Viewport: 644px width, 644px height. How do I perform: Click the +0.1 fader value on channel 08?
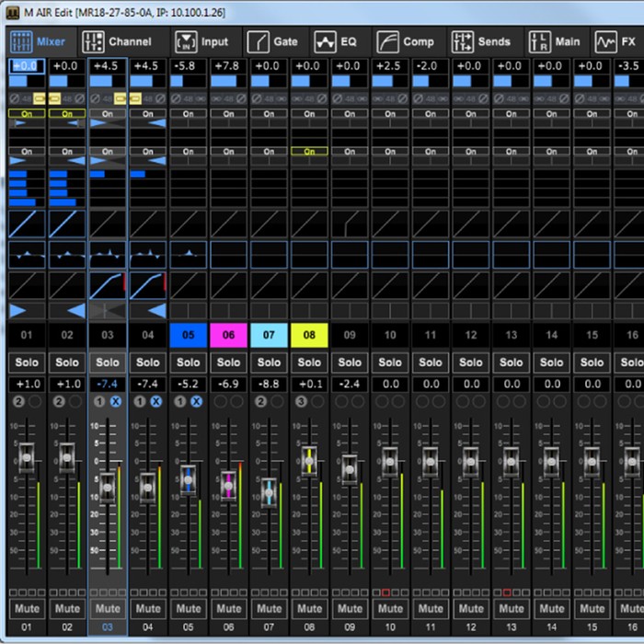309,384
